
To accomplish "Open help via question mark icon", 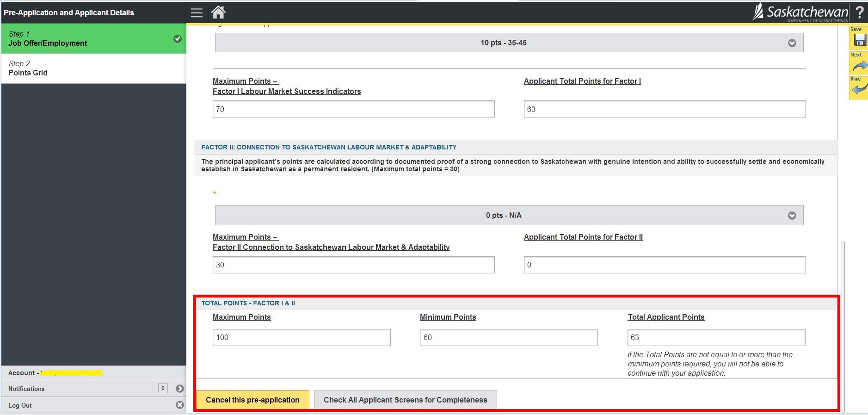I will [860, 12].
